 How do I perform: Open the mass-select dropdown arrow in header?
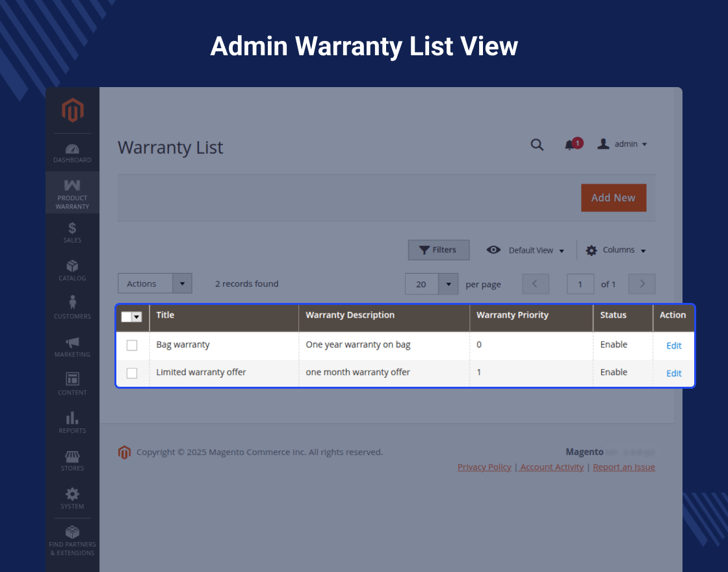pos(137,317)
